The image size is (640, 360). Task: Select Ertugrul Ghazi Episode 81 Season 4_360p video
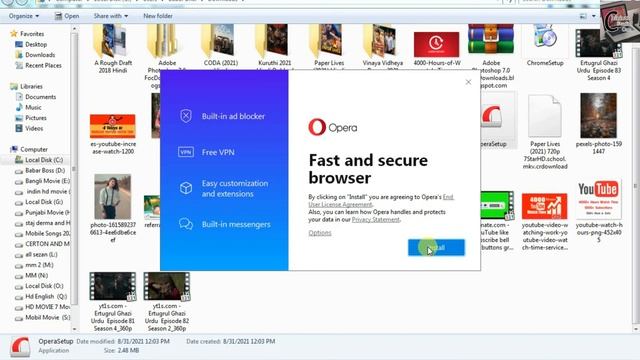[x=113, y=301]
